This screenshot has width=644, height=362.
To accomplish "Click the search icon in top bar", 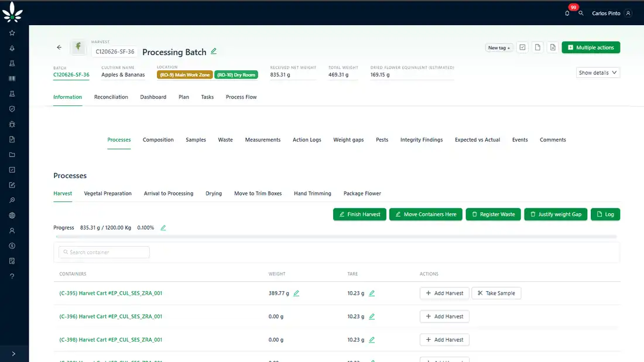I will 581,13.
